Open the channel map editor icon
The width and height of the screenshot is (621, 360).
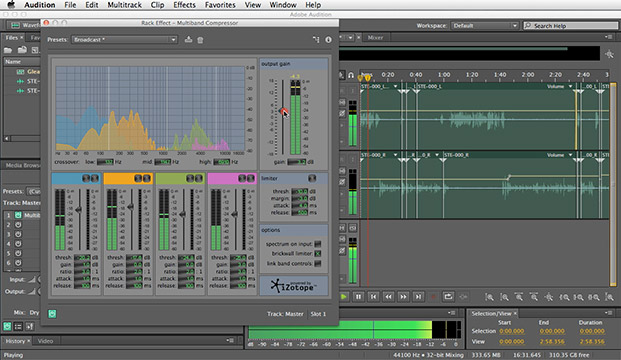[x=316, y=40]
